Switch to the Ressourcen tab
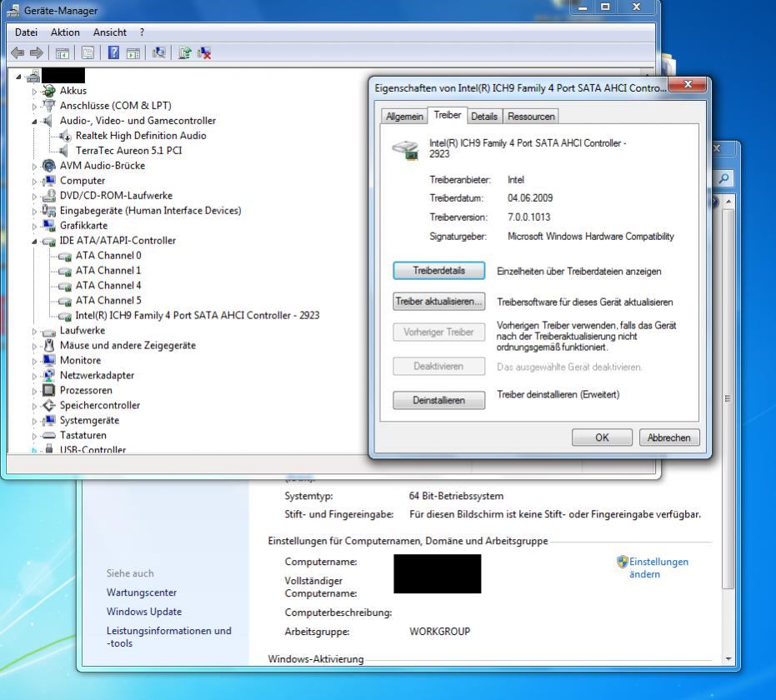This screenshot has width=776, height=700. pyautogui.click(x=531, y=117)
